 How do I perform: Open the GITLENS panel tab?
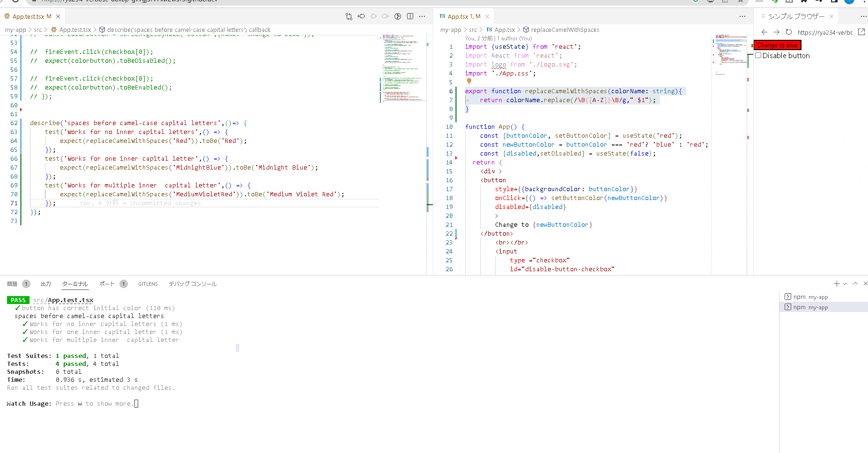[148, 284]
